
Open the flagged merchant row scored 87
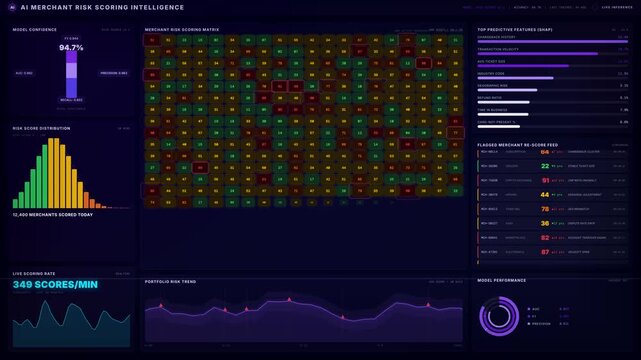552,252
